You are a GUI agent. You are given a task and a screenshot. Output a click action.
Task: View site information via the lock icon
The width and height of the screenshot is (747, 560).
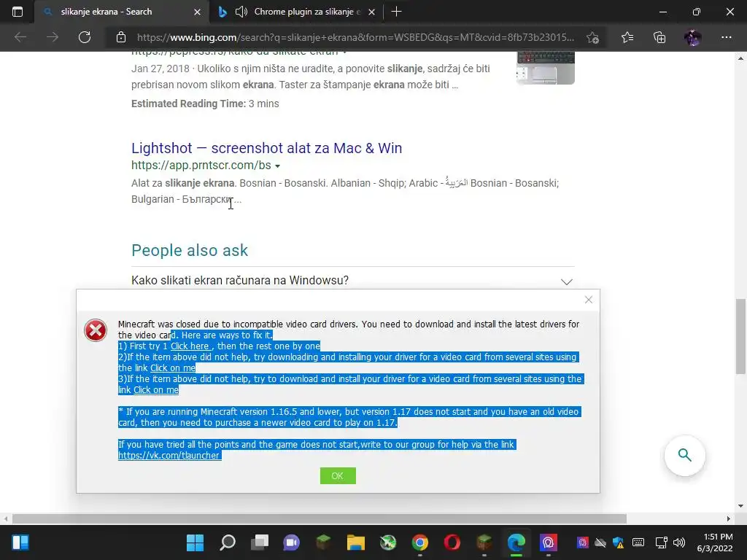pyautogui.click(x=121, y=37)
